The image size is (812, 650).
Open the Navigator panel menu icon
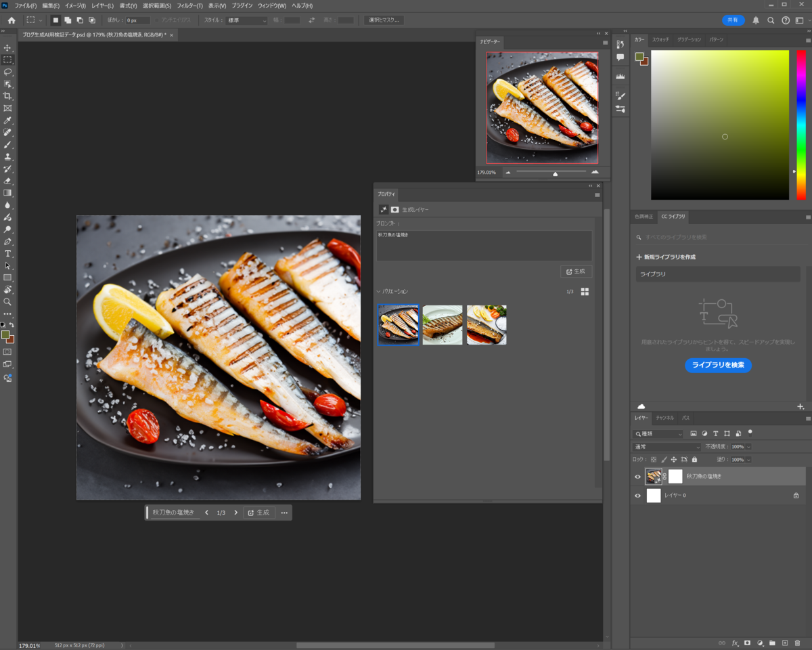point(605,43)
